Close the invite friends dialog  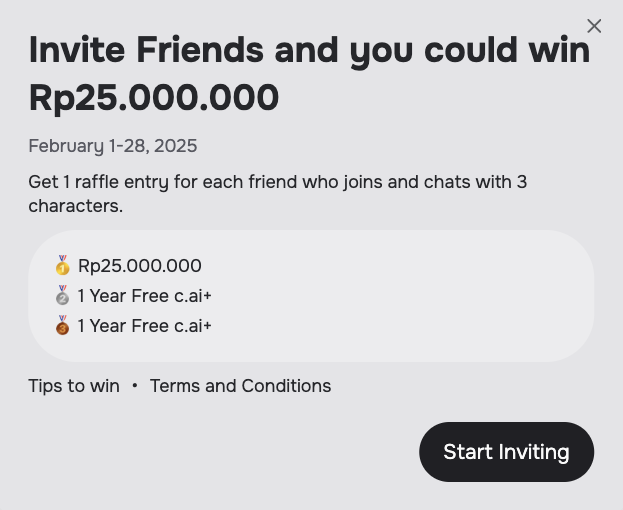coord(594,26)
